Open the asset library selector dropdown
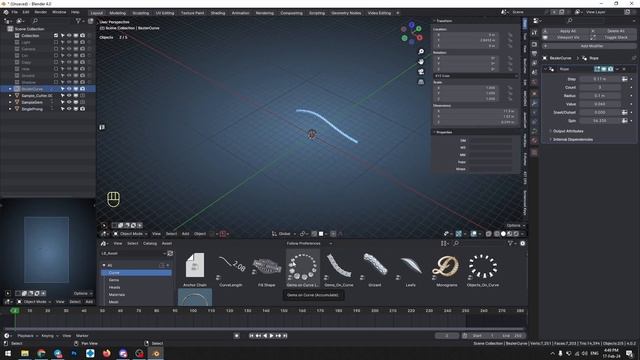This screenshot has height=360, width=640. (133, 253)
